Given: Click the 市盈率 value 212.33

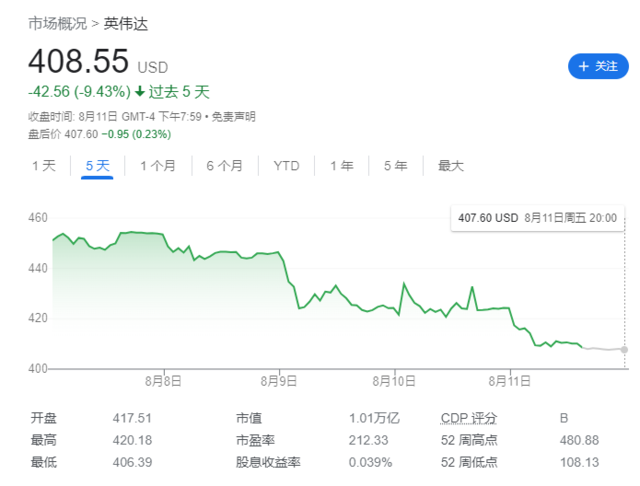Looking at the screenshot, I should tap(369, 440).
